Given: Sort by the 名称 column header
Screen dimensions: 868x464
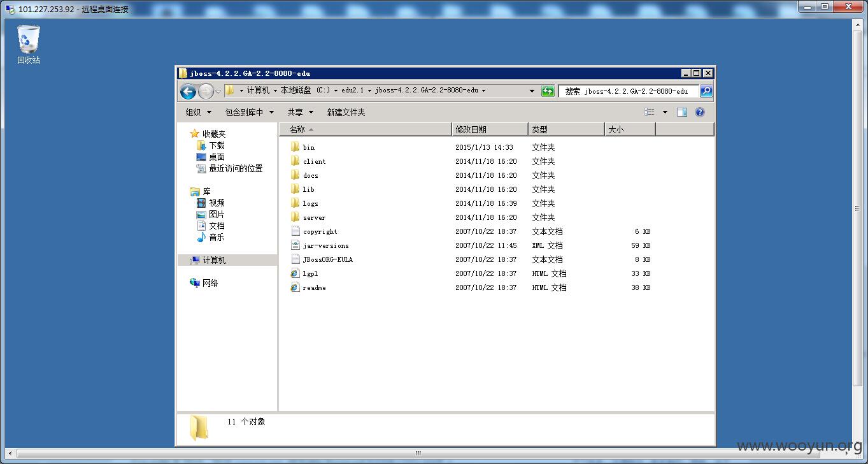Looking at the screenshot, I should [366, 129].
